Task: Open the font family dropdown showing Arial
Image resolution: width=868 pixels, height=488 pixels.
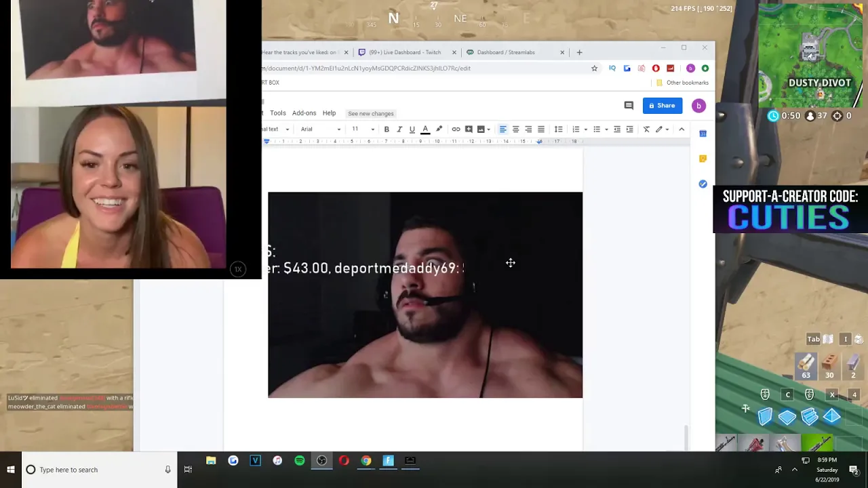Action: (321, 129)
